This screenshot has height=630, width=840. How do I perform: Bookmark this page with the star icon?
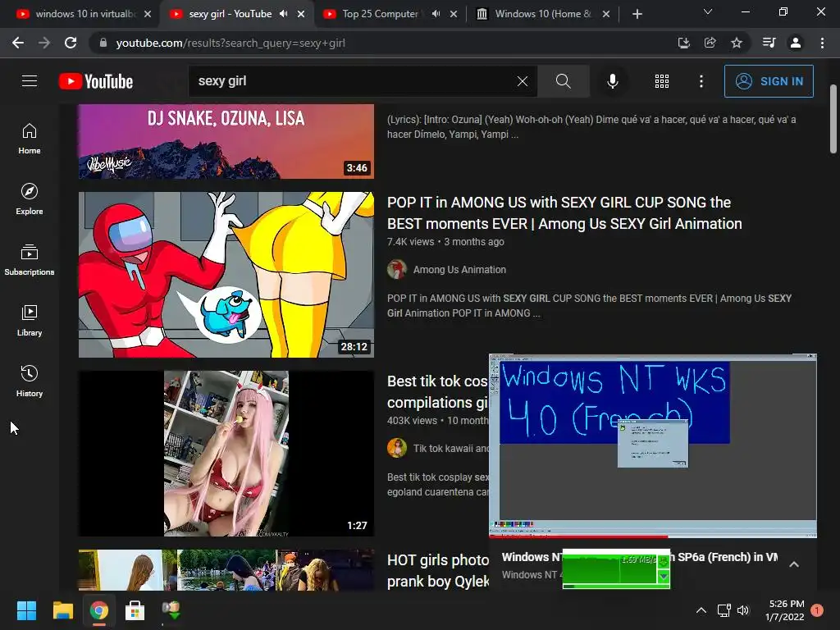pyautogui.click(x=737, y=43)
